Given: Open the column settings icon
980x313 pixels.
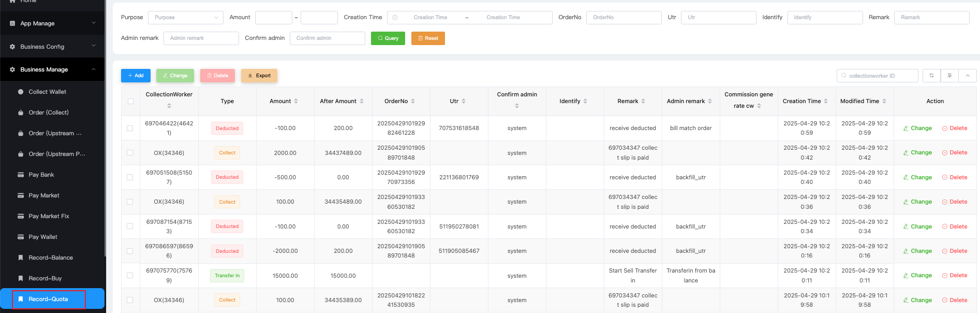Looking at the screenshot, I should pyautogui.click(x=949, y=76).
